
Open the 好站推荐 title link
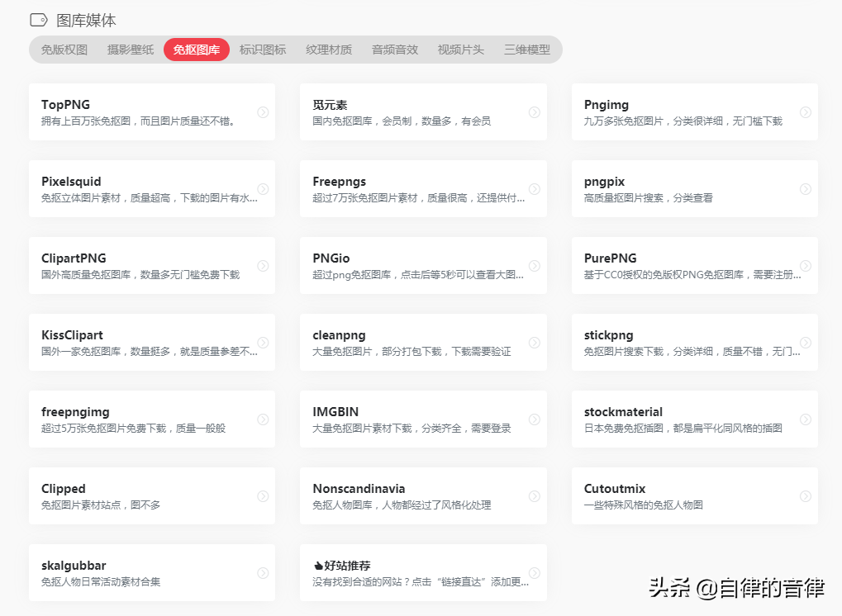pyautogui.click(x=347, y=566)
